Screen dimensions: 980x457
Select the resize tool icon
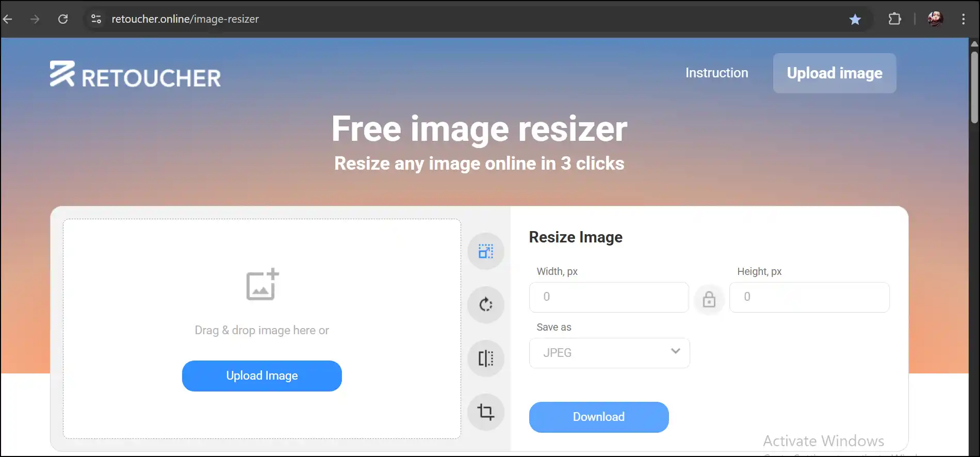(485, 251)
